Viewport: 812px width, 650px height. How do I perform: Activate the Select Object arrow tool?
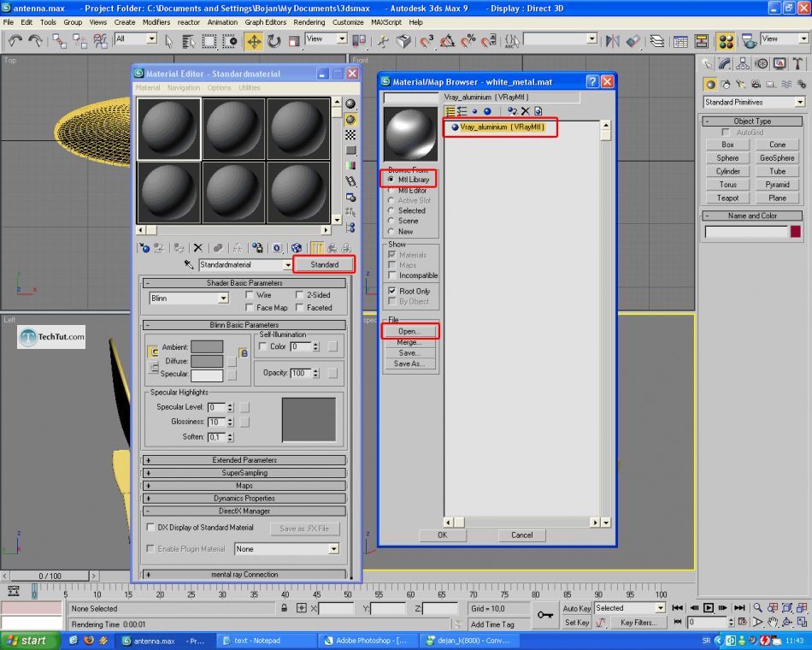(169, 41)
